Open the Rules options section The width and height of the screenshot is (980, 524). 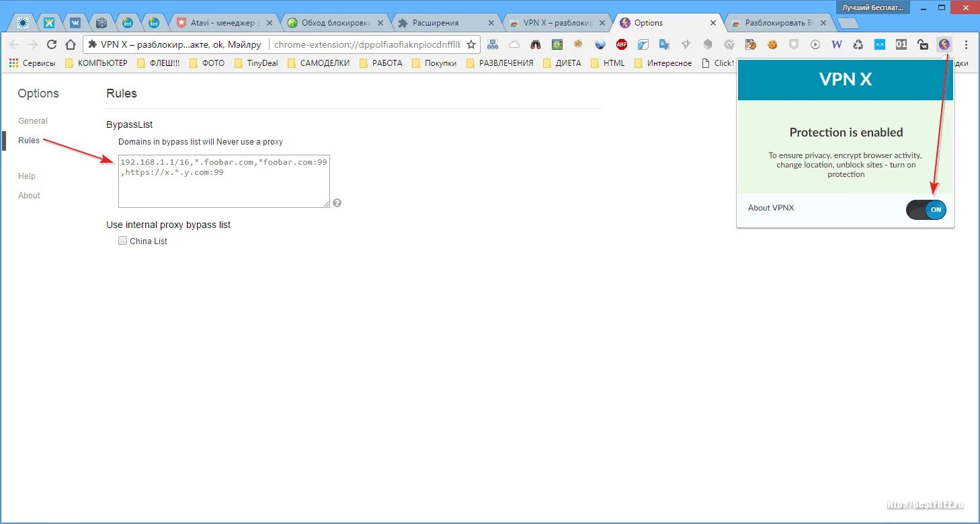[x=29, y=141]
